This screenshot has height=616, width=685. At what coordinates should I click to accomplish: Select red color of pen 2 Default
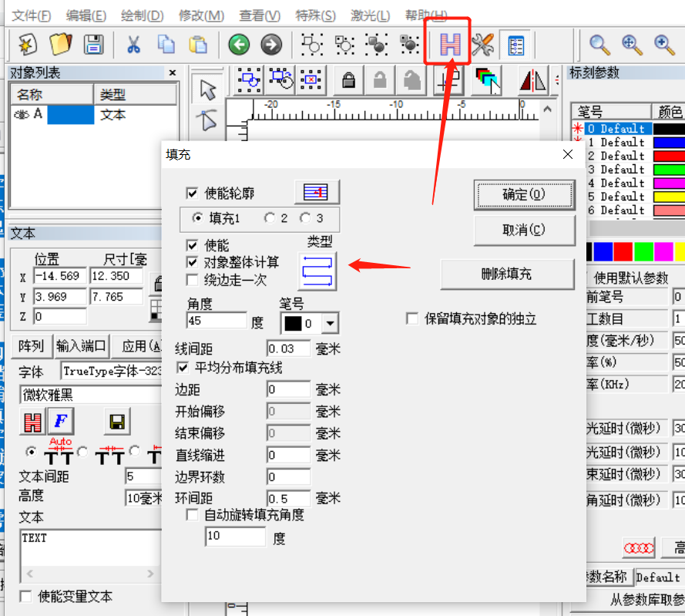[x=669, y=156]
